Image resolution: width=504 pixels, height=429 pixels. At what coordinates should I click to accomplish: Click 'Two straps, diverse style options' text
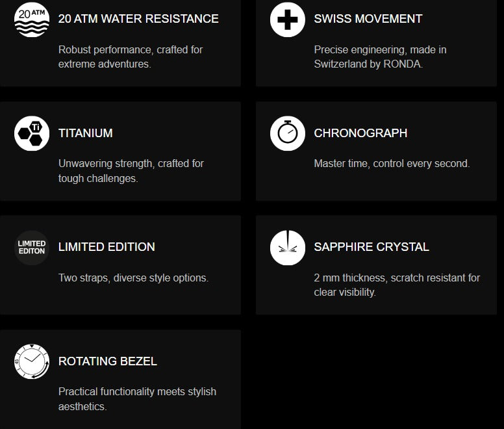[133, 278]
